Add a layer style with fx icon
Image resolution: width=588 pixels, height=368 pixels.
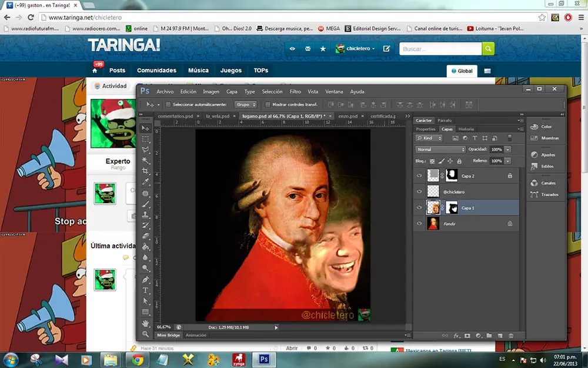click(456, 336)
